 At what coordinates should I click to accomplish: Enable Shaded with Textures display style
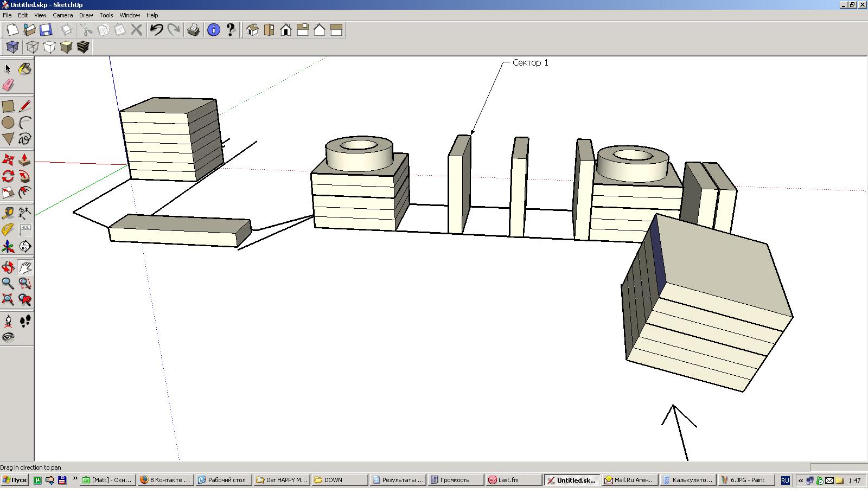(x=83, y=47)
